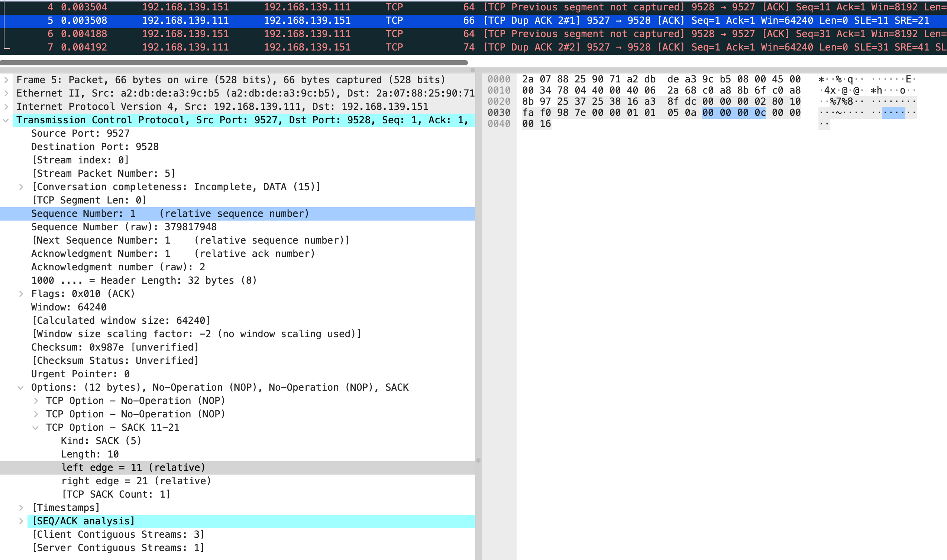Image resolution: width=947 pixels, height=560 pixels.
Task: Expand the SEQ/ACK analysis entry
Action: [21, 521]
